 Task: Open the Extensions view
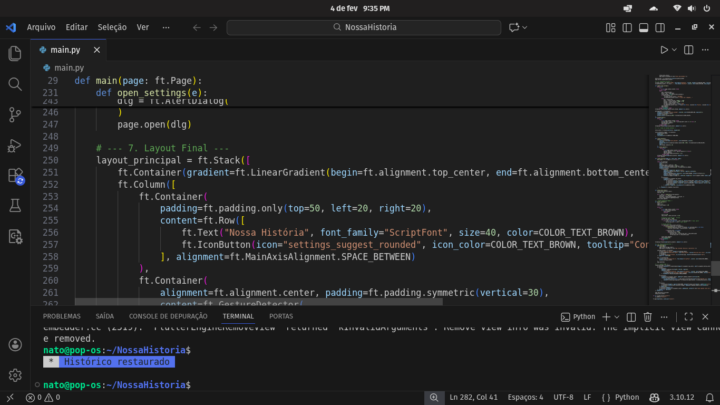tap(15, 176)
